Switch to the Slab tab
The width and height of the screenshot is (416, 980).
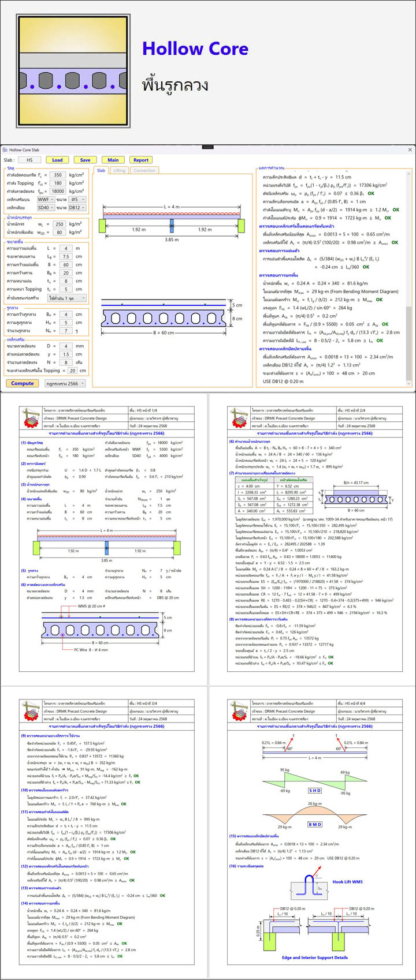coord(101,170)
